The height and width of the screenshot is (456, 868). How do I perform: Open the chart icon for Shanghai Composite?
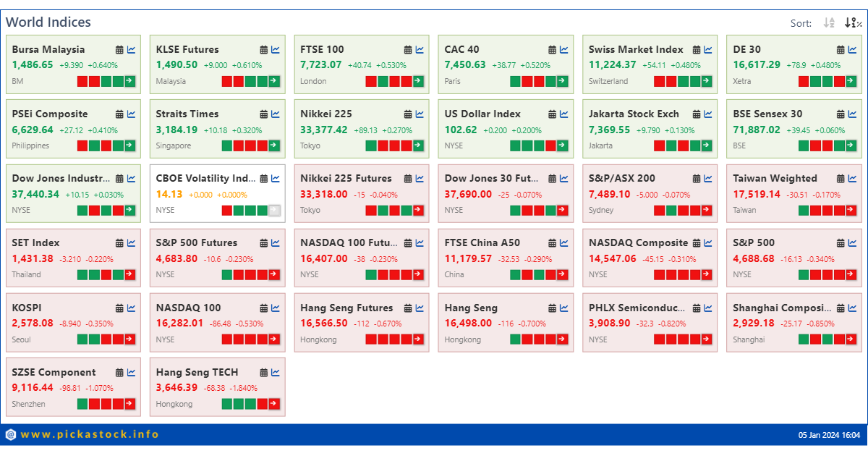[852, 308]
